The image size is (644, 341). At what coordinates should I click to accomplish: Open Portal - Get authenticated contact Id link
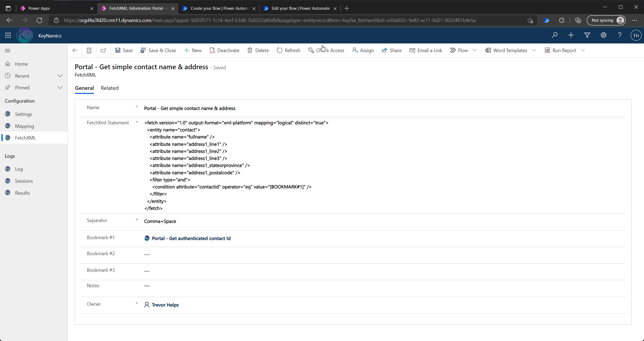[191, 238]
